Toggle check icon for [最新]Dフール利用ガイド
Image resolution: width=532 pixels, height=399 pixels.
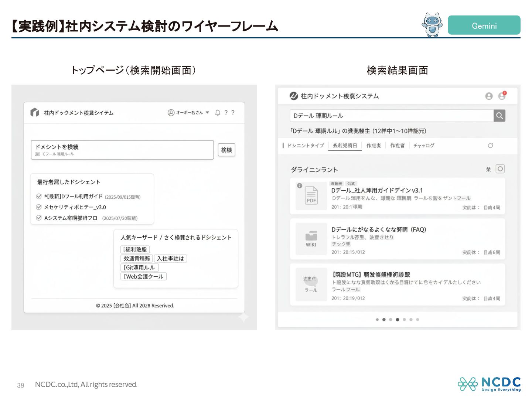(x=39, y=196)
